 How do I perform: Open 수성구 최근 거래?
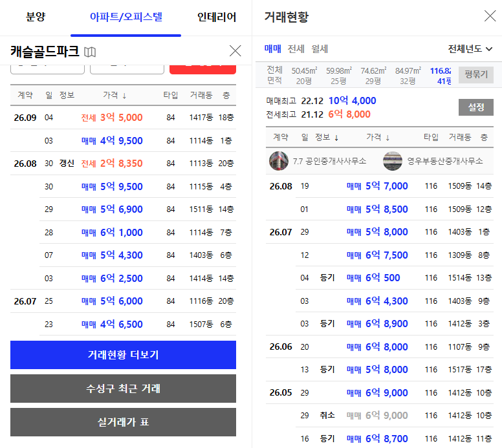tap(123, 389)
